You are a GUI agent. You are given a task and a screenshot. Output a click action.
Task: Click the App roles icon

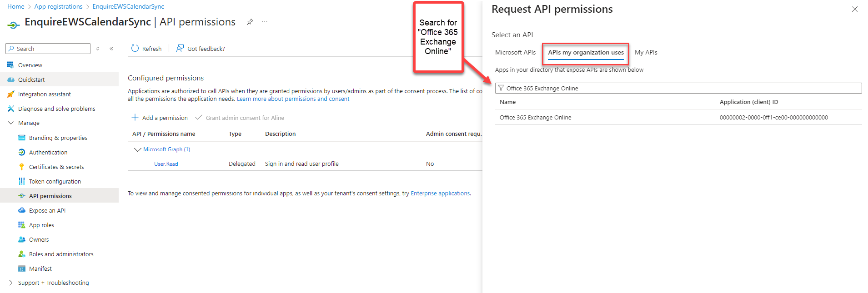tap(21, 225)
